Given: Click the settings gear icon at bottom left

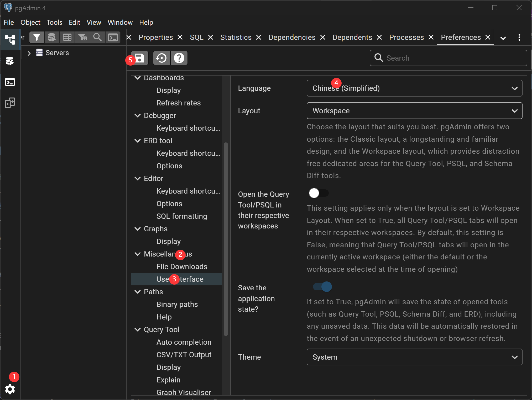Looking at the screenshot, I should (x=10, y=389).
